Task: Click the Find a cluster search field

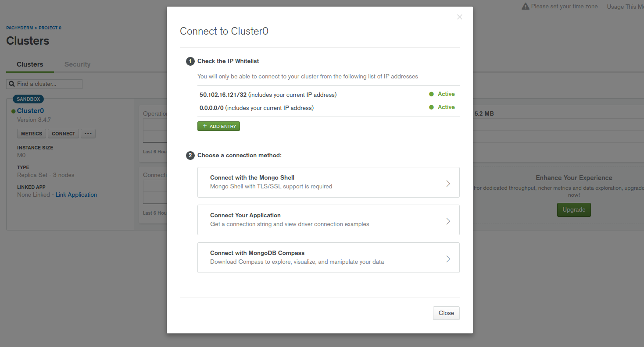Action: (48, 84)
